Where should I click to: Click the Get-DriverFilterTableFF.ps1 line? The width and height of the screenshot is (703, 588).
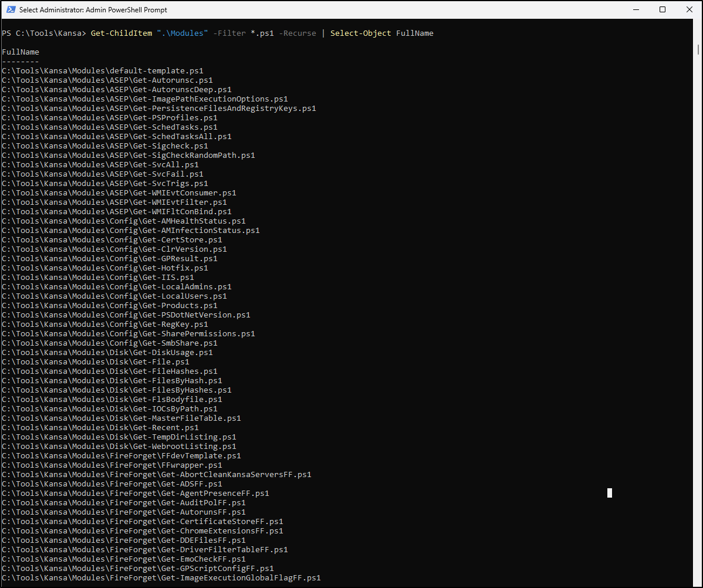pos(145,550)
